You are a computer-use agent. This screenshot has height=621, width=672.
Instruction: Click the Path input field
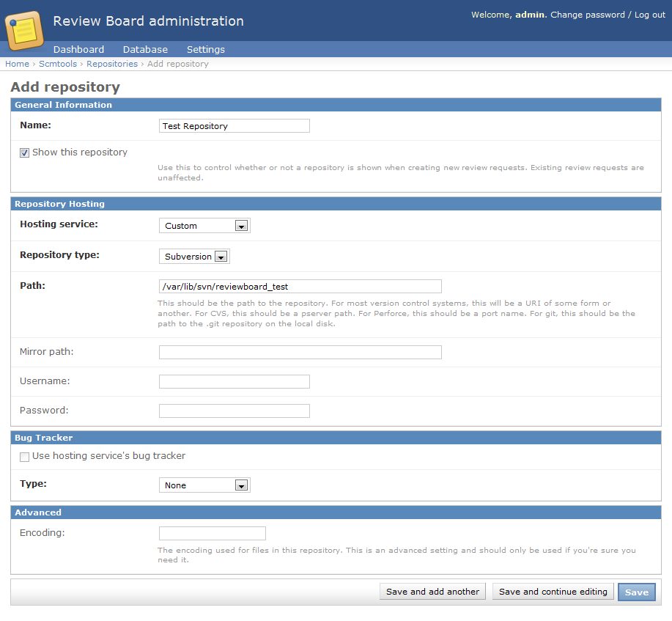click(x=300, y=286)
